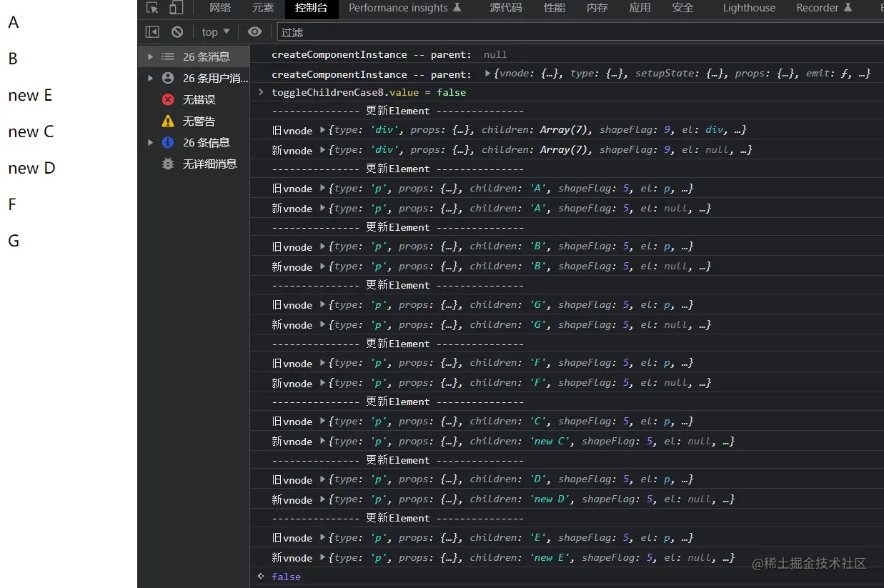Focus the 过滤 filter input
Image resolution: width=884 pixels, height=588 pixels.
[579, 32]
